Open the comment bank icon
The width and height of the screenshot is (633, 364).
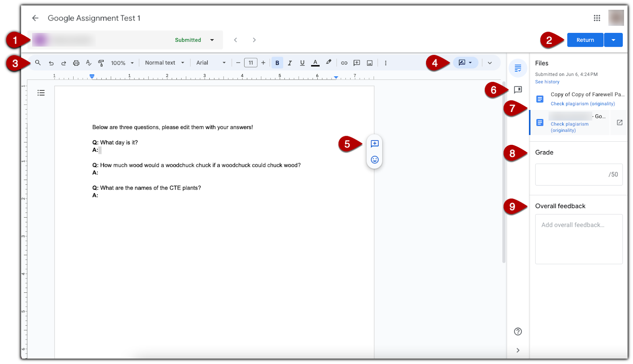pos(518,89)
